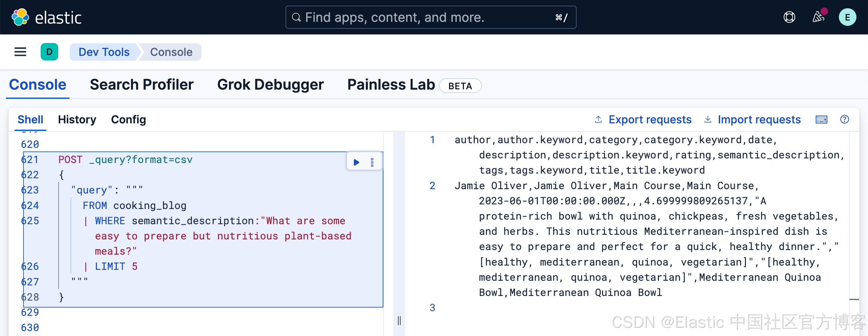This screenshot has width=868, height=336.
Task: Switch to the Search Profiler tab
Action: coord(142,85)
